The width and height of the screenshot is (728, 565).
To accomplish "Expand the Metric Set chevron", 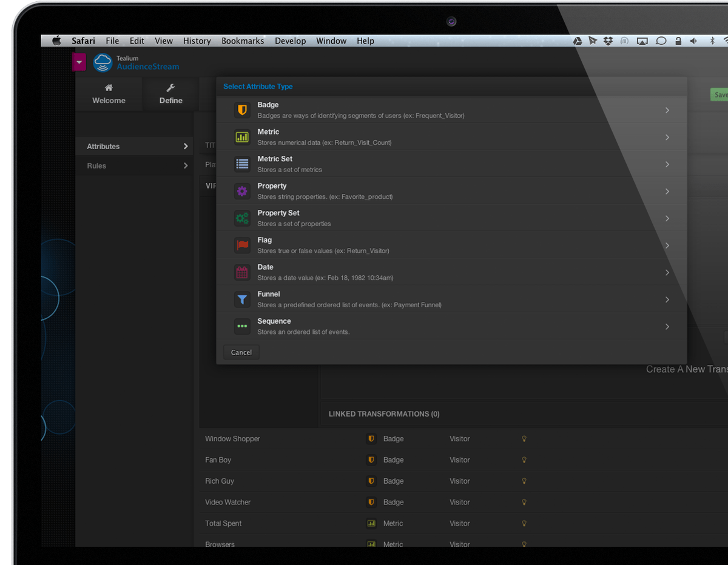I will click(x=667, y=164).
